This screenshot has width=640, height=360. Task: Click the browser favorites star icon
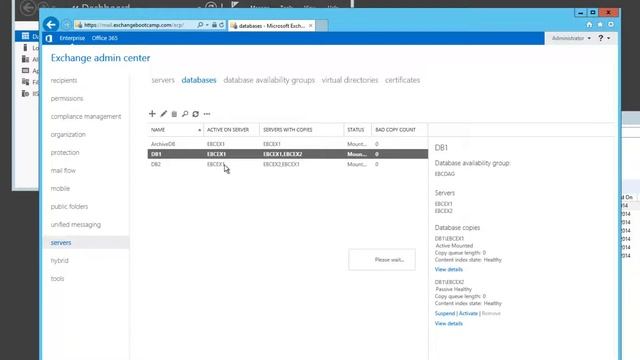coord(600,25)
